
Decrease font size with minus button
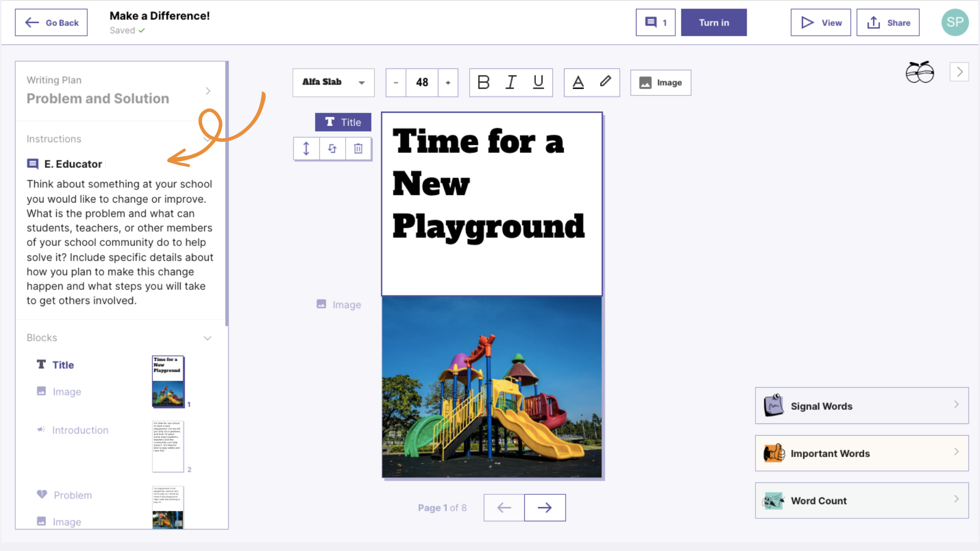point(396,82)
